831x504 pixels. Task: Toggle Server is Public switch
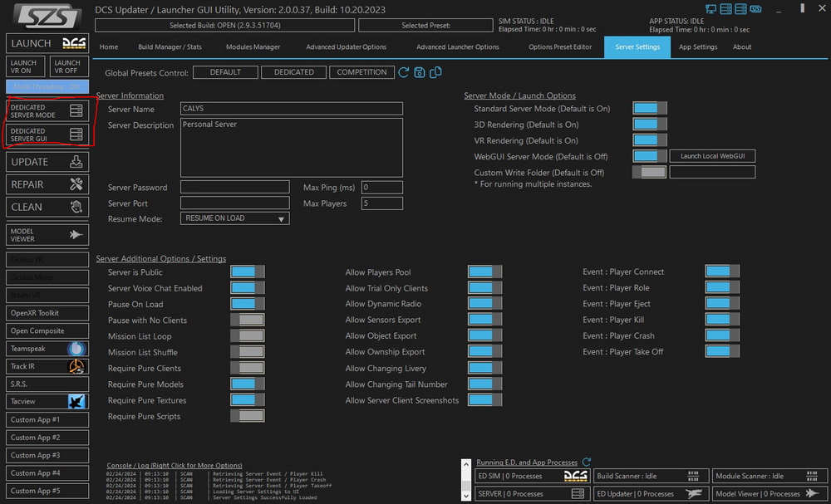tap(247, 272)
